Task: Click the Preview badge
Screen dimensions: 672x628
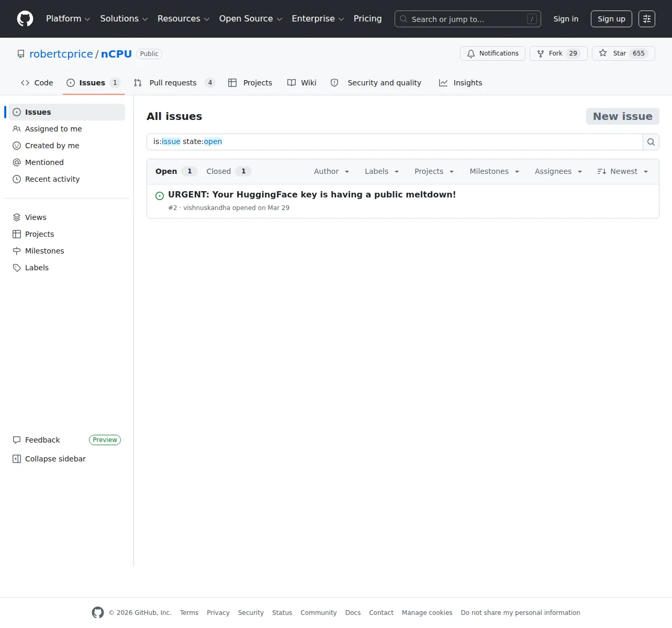Action: [105, 440]
